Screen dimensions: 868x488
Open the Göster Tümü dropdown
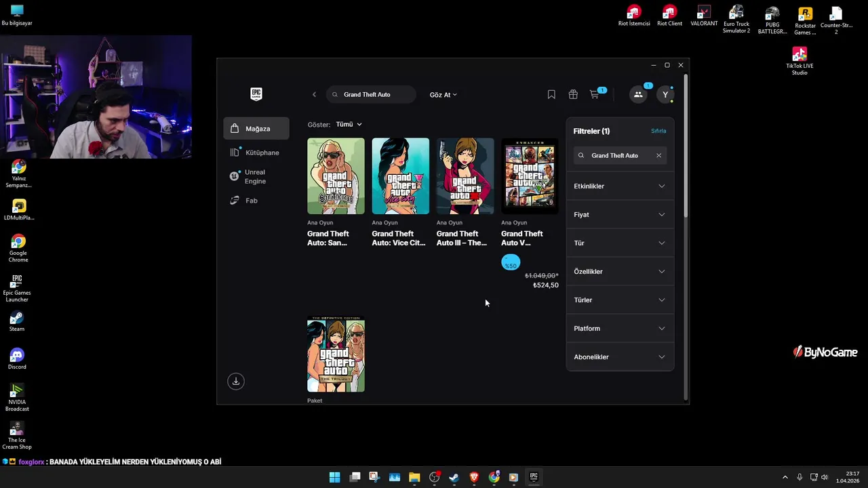pos(349,125)
